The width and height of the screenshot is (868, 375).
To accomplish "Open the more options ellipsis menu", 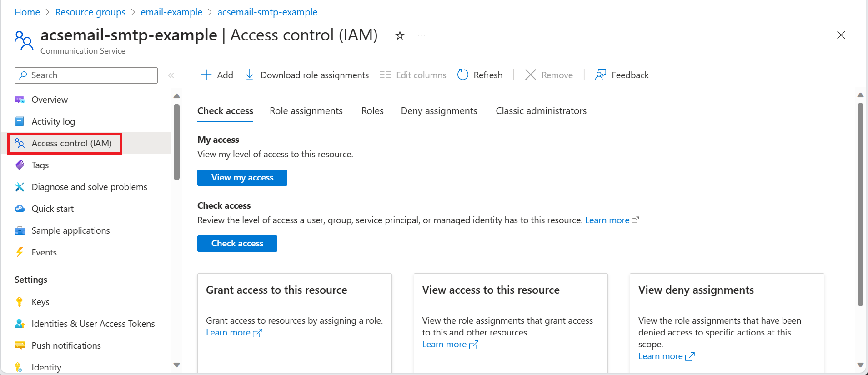I will tap(421, 35).
